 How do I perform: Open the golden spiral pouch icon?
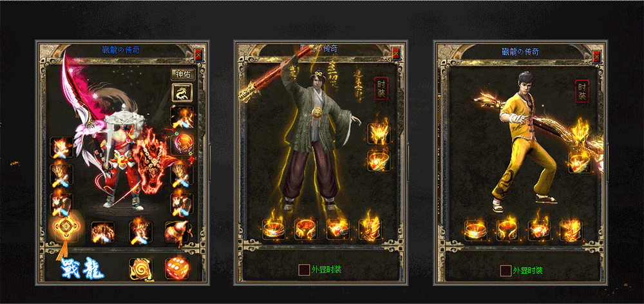140,269
